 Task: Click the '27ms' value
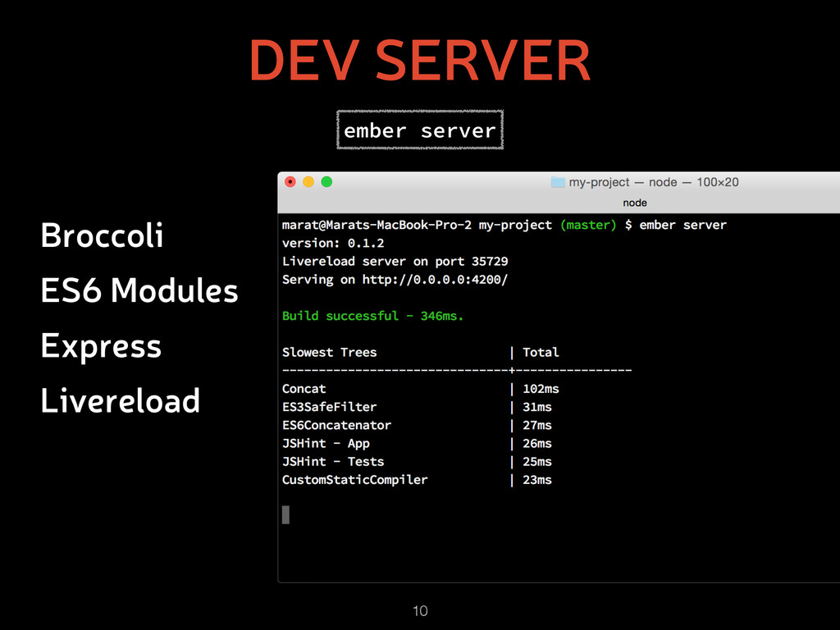tap(537, 426)
